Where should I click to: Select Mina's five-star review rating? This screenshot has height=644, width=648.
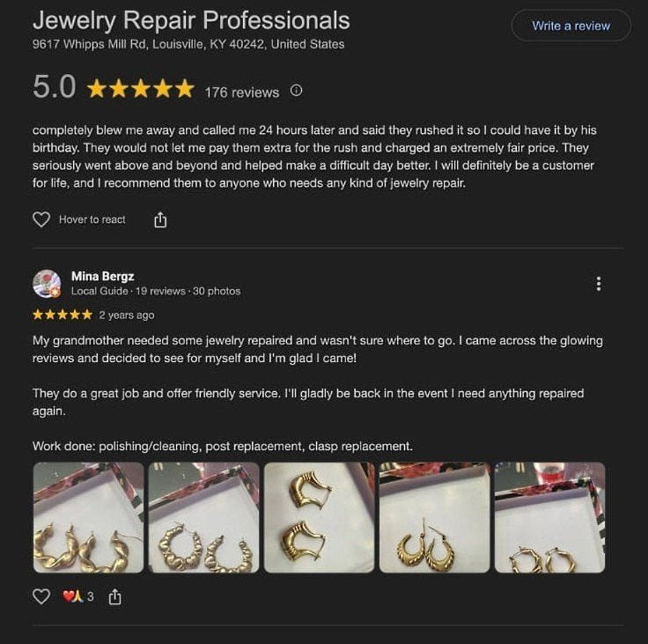(x=63, y=315)
